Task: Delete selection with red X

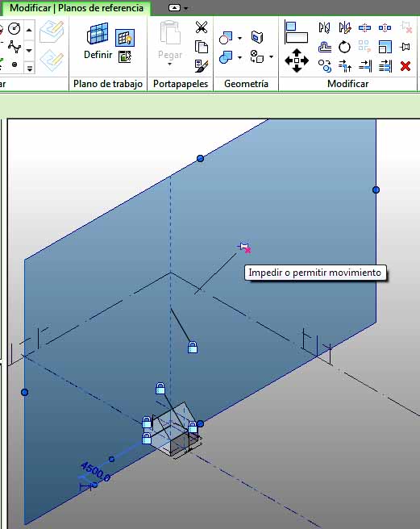Action: click(x=405, y=66)
